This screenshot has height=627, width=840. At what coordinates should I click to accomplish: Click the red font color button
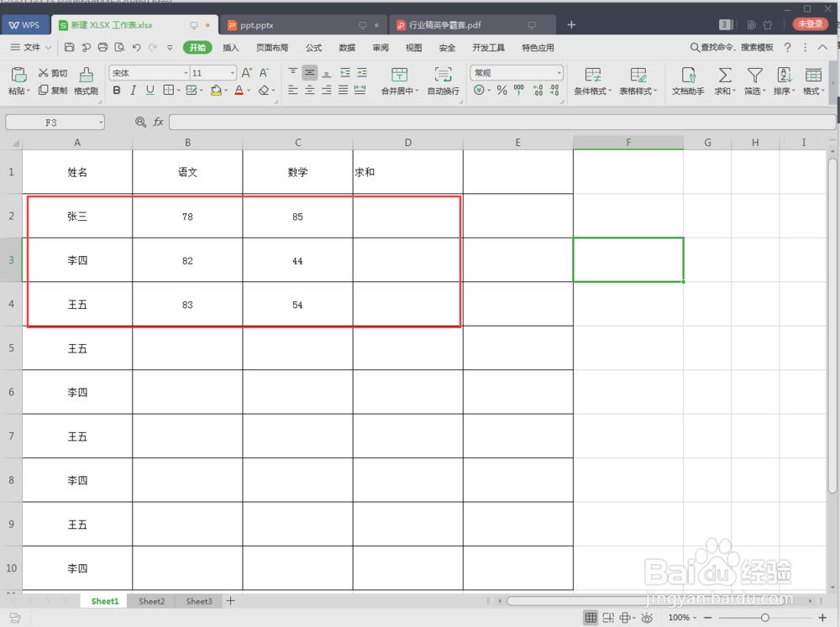(239, 90)
